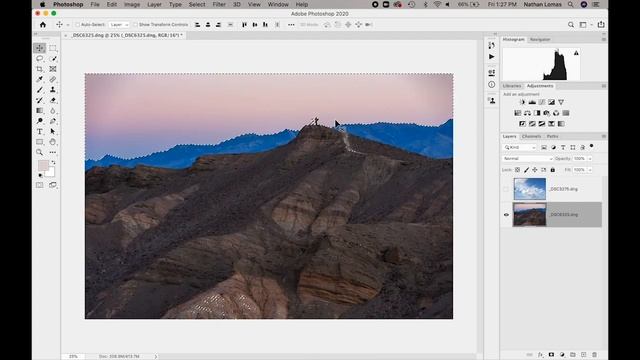Select the Zoom tool
Image resolution: width=640 pixels, height=360 pixels.
click(x=40, y=152)
